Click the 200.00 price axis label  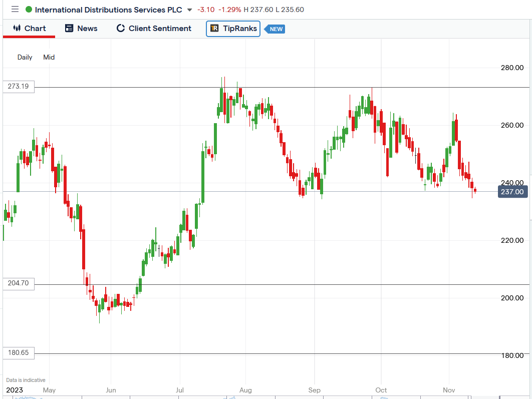[x=512, y=298]
